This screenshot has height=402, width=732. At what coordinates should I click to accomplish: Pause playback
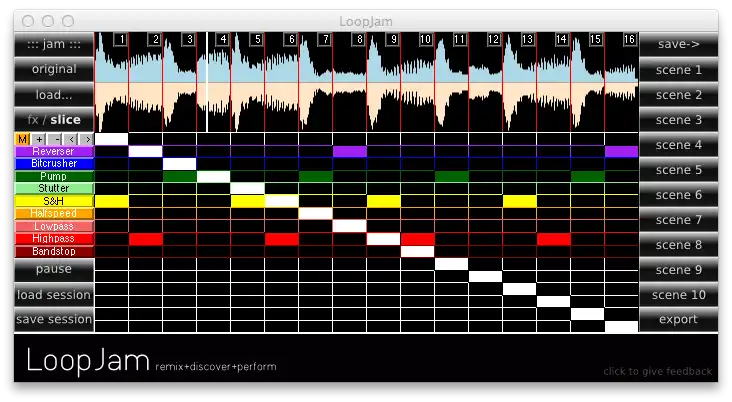click(54, 269)
